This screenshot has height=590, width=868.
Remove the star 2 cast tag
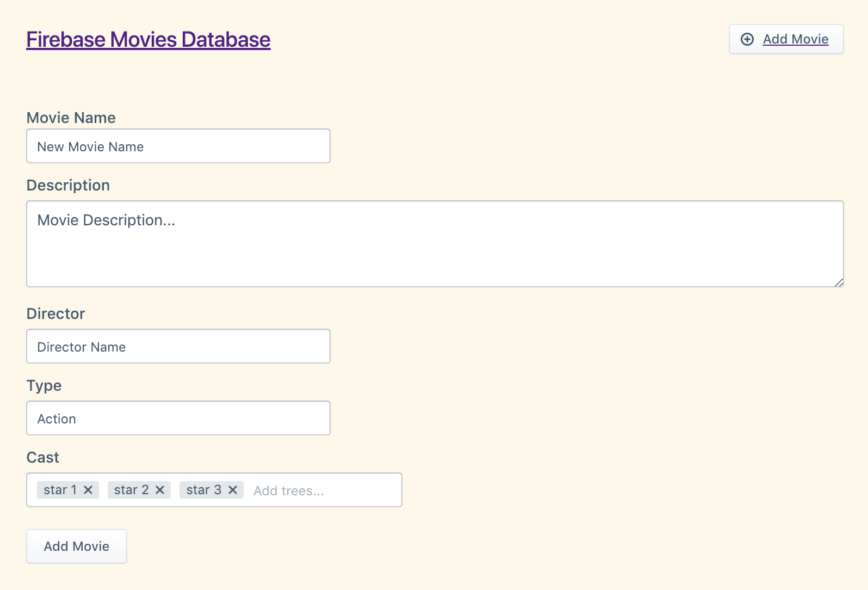160,490
